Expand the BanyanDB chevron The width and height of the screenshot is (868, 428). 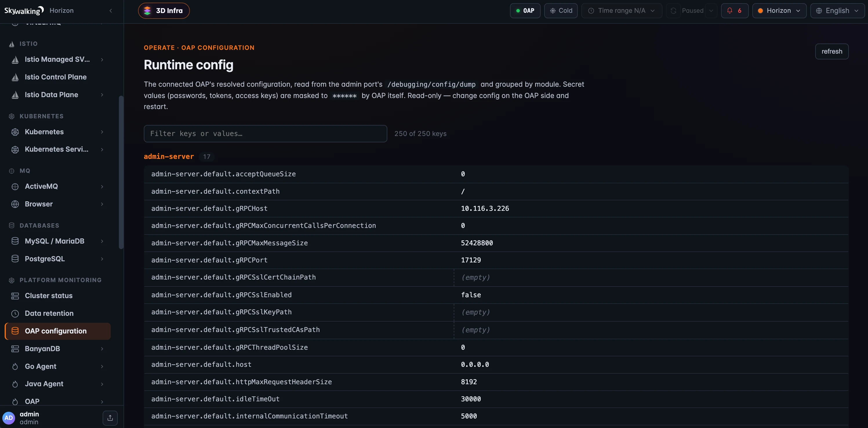[102, 349]
